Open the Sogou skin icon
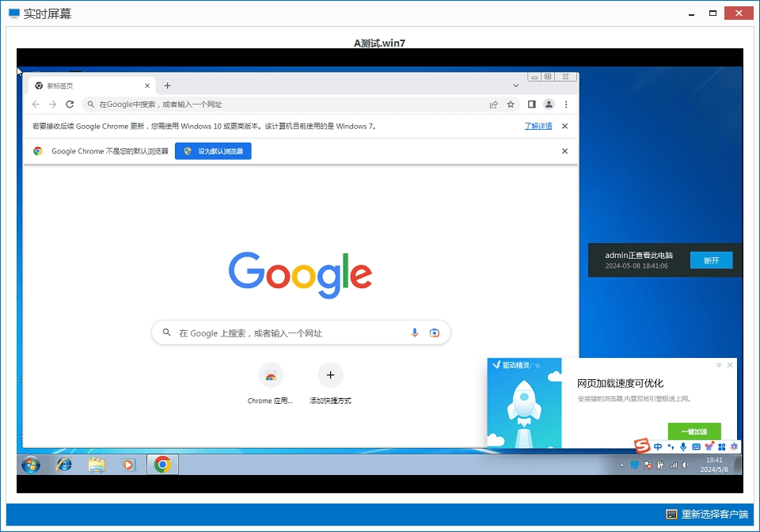The height and width of the screenshot is (532, 760). coord(709,446)
